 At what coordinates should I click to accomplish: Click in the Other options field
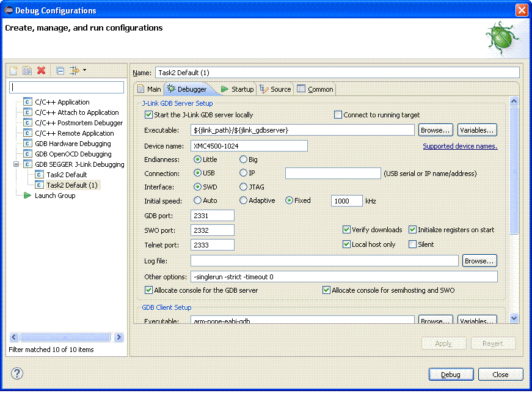click(x=344, y=277)
